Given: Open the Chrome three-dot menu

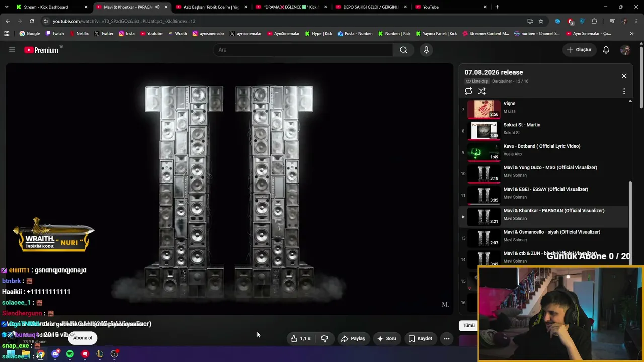Looking at the screenshot, I should point(636,21).
